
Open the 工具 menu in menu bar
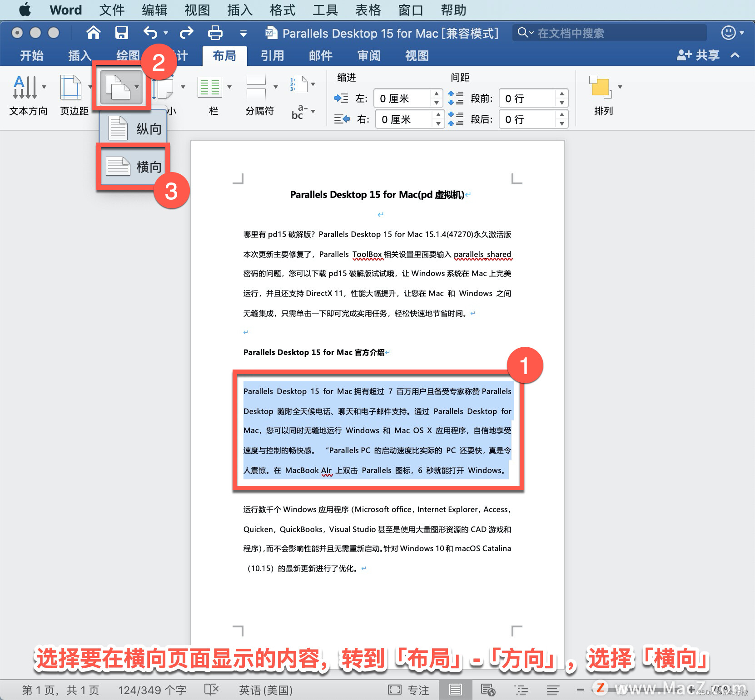point(325,10)
